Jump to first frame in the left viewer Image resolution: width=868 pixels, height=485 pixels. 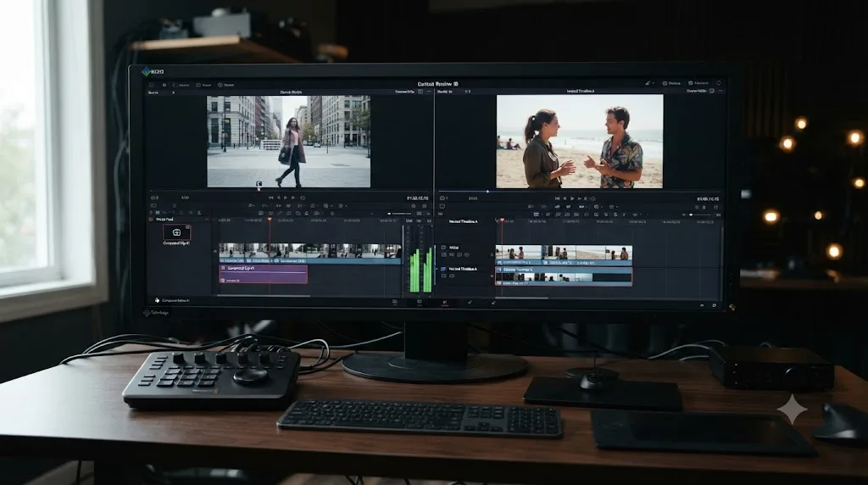coord(271,198)
